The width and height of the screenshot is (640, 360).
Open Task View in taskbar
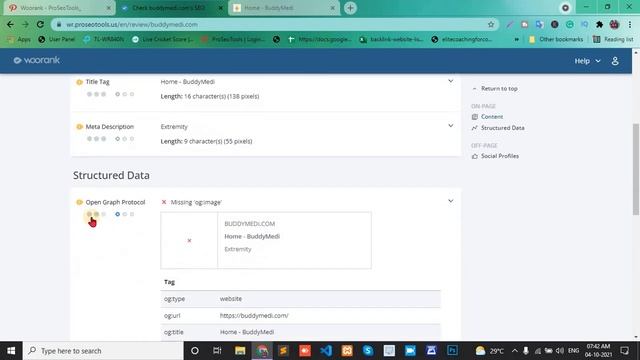pyautogui.click(x=217, y=351)
